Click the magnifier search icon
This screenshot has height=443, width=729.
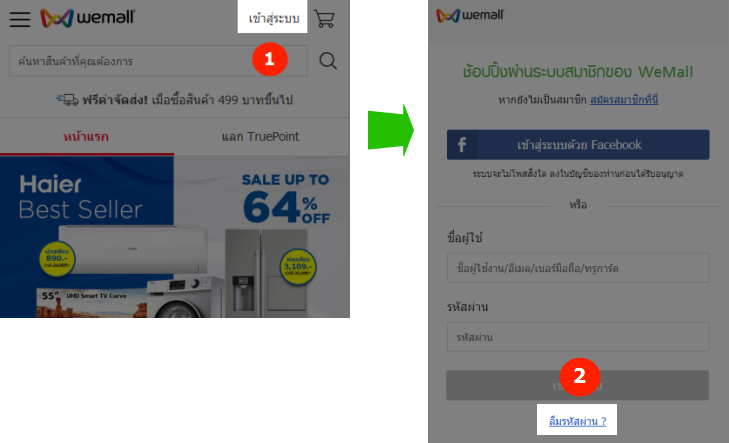pos(328,60)
